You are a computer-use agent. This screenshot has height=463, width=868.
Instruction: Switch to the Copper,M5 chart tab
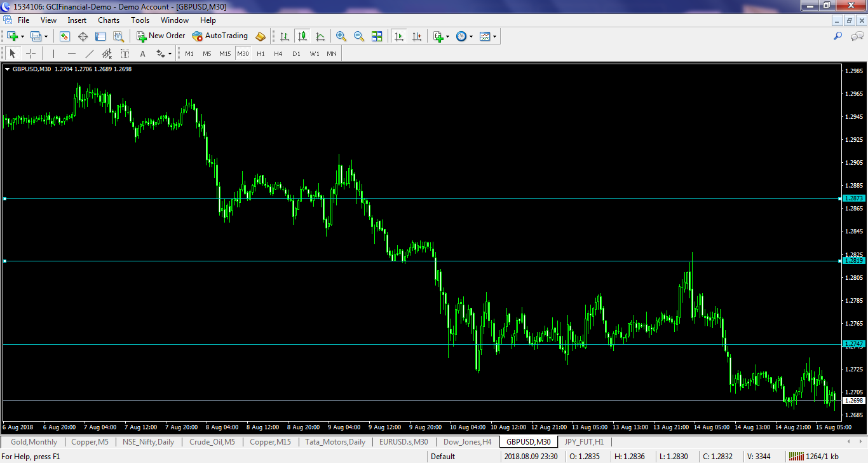90,442
